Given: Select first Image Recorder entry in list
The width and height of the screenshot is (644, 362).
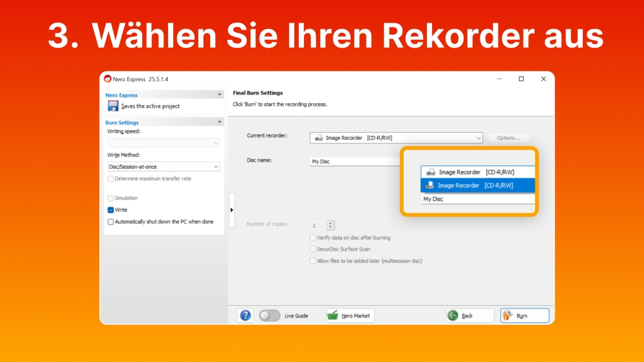Looking at the screenshot, I should 475,172.
